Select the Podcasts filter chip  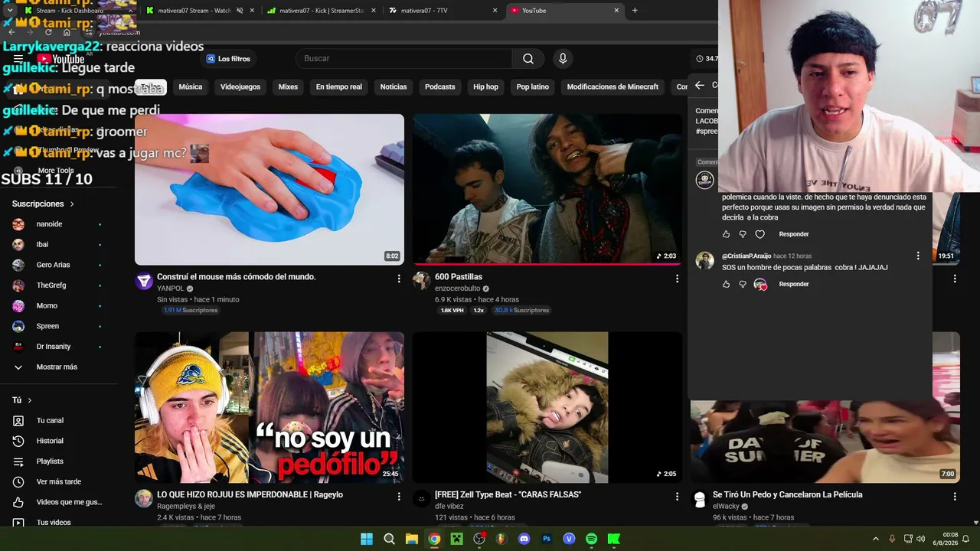coord(440,87)
